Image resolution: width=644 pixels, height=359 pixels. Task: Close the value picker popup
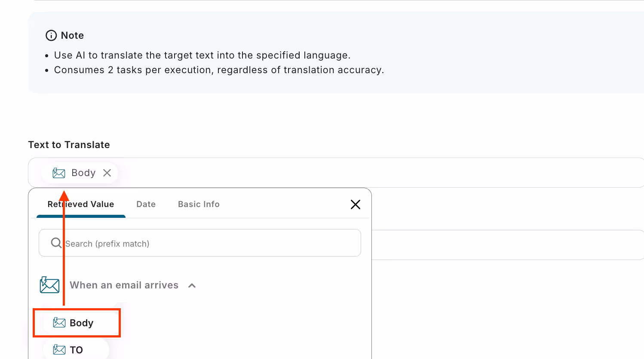pos(356,204)
